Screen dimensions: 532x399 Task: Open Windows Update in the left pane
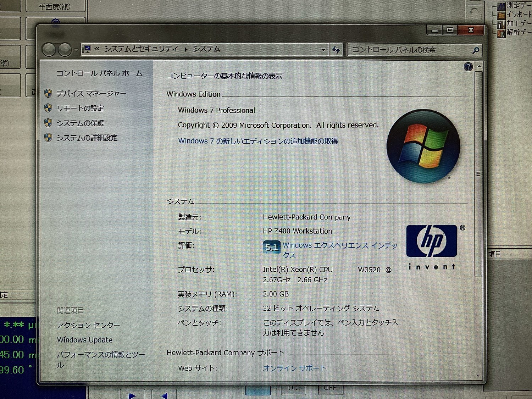85,340
